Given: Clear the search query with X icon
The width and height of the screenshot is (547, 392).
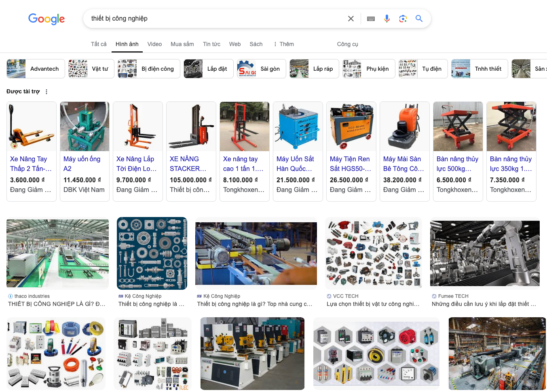Looking at the screenshot, I should click(x=351, y=19).
